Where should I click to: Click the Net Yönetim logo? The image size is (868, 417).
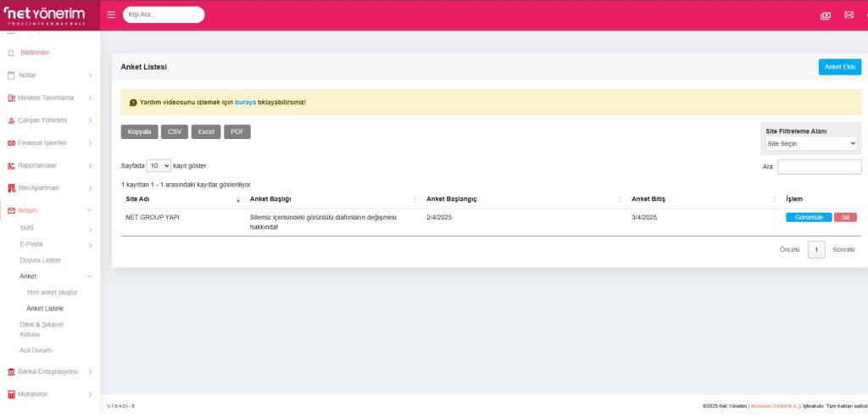click(49, 14)
